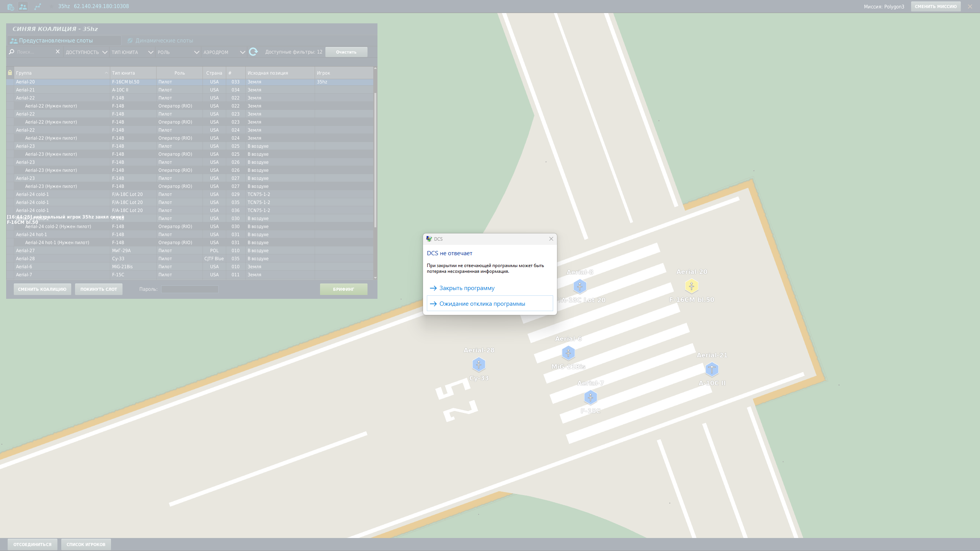
Task: Select the Aerial-20 F-16CM map marker
Action: click(691, 286)
